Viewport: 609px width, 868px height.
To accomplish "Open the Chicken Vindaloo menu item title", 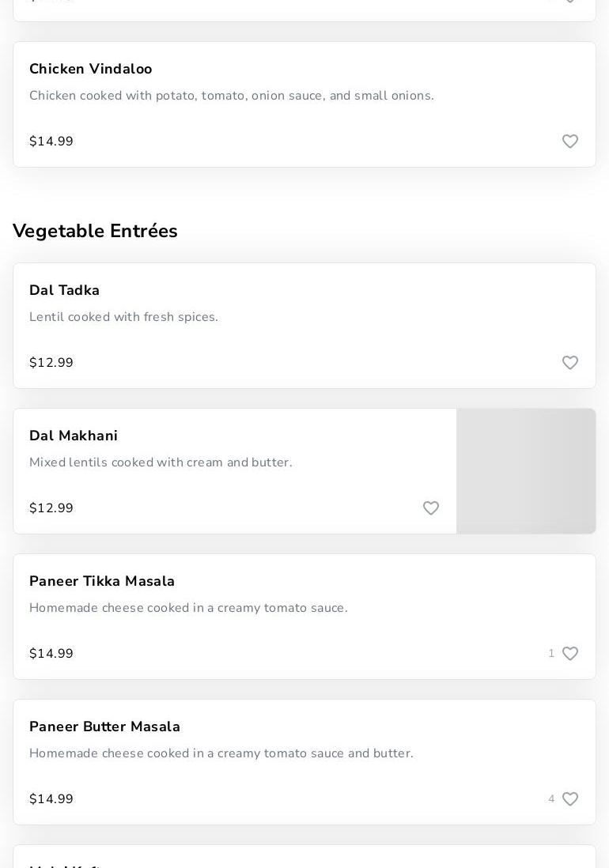I will pyautogui.click(x=90, y=69).
